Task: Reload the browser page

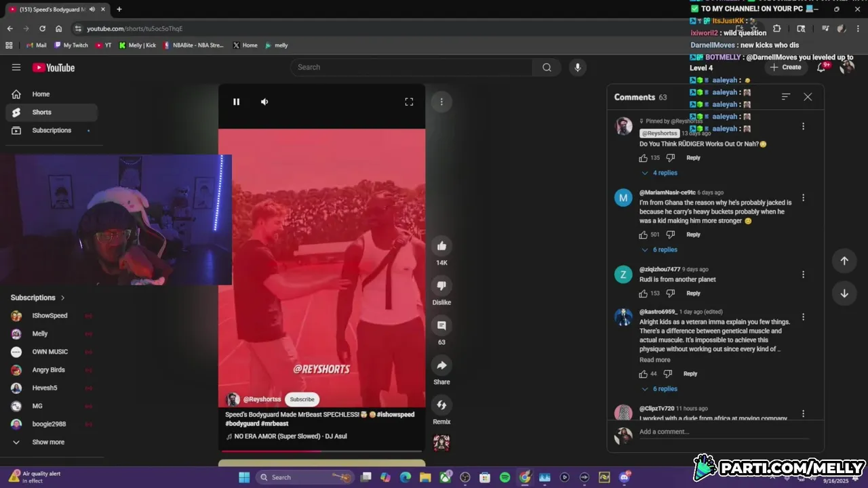Action: coord(42,28)
